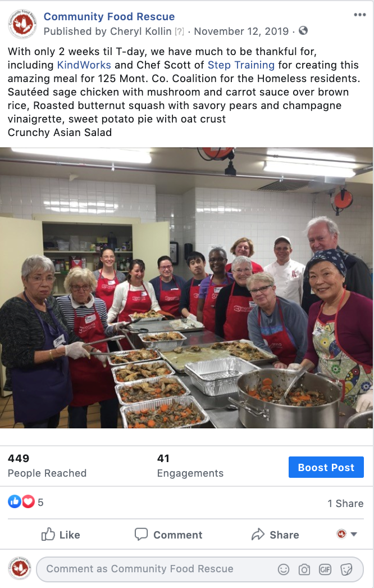
Task: Open the acting-as page selector dropdown
Action: click(x=346, y=534)
